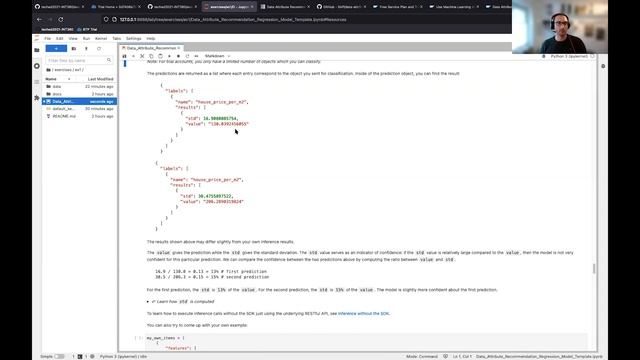The height and width of the screenshot is (360, 640).
Task: Interrupt the kernel with the stop icon
Action: tap(178, 56)
